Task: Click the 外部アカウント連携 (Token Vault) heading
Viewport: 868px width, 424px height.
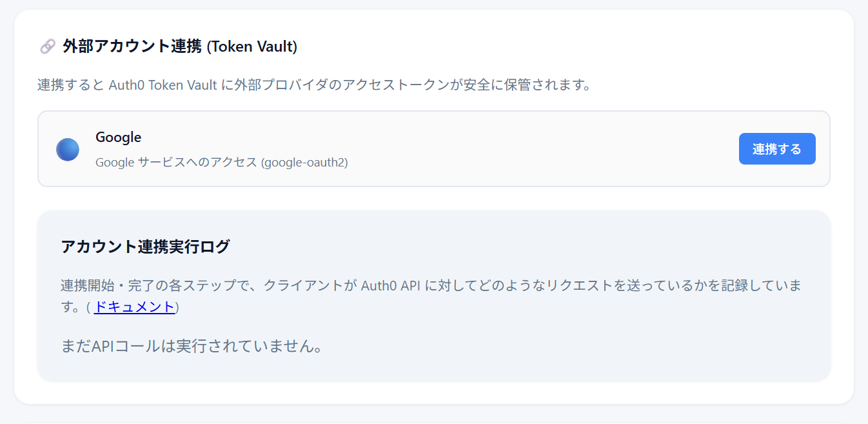Action: [179, 46]
